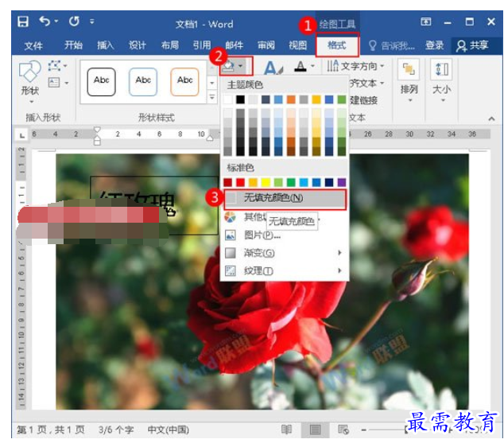Open the 渐变(G) gradient submenu
Screen dimensions: 504x447
tap(285, 253)
